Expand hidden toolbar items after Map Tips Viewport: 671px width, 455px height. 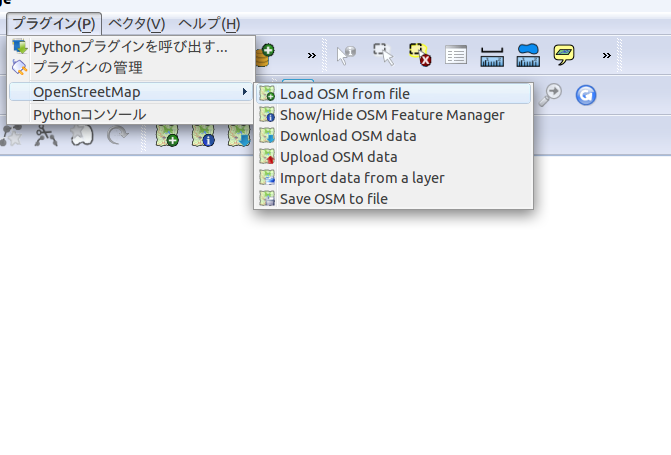coord(606,55)
